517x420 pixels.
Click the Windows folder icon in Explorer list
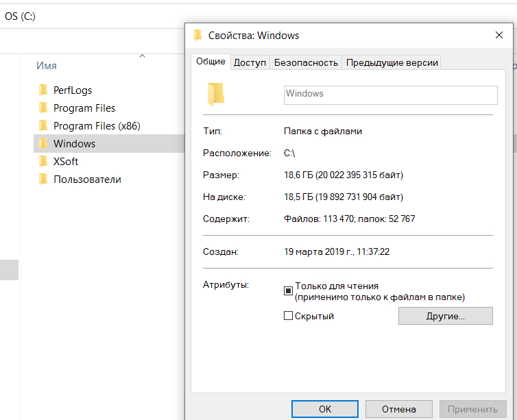point(43,143)
